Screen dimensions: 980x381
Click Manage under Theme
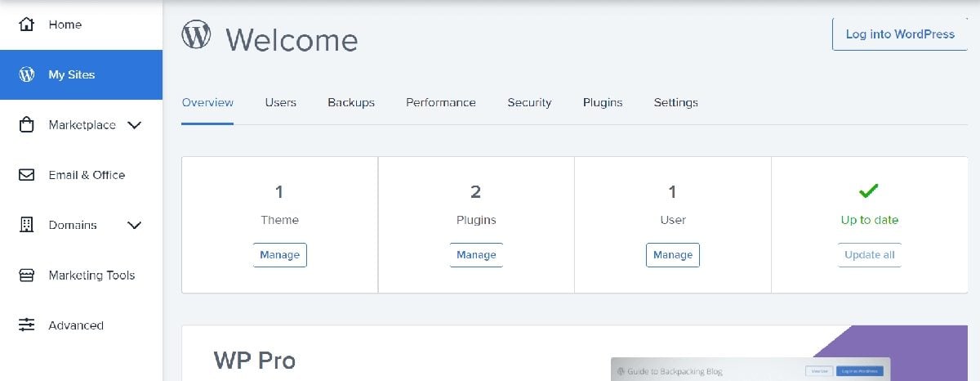pos(280,255)
